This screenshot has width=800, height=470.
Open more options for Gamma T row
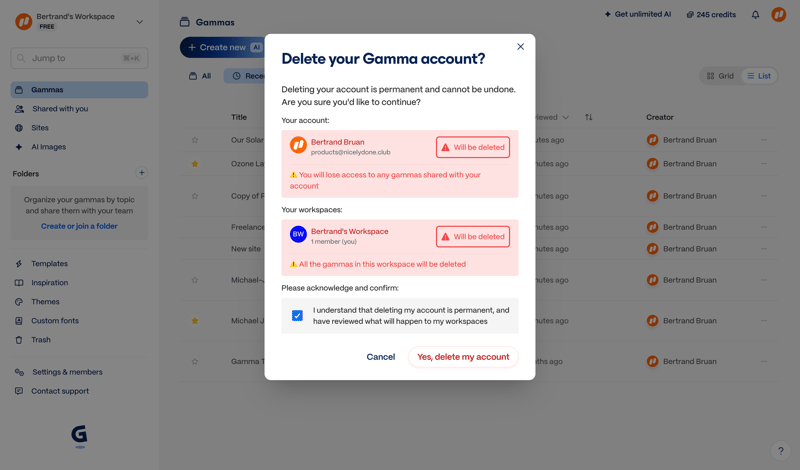(x=764, y=361)
